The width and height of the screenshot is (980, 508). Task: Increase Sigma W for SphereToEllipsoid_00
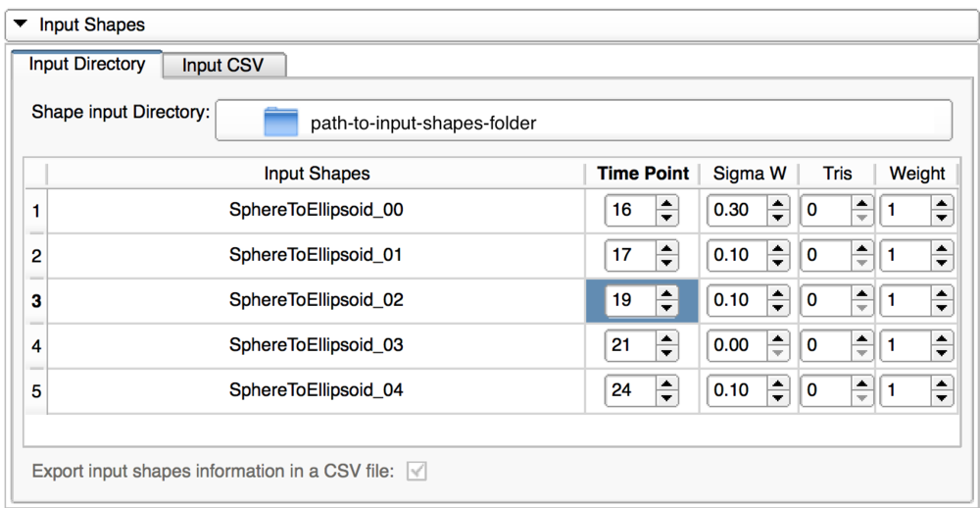[778, 203]
